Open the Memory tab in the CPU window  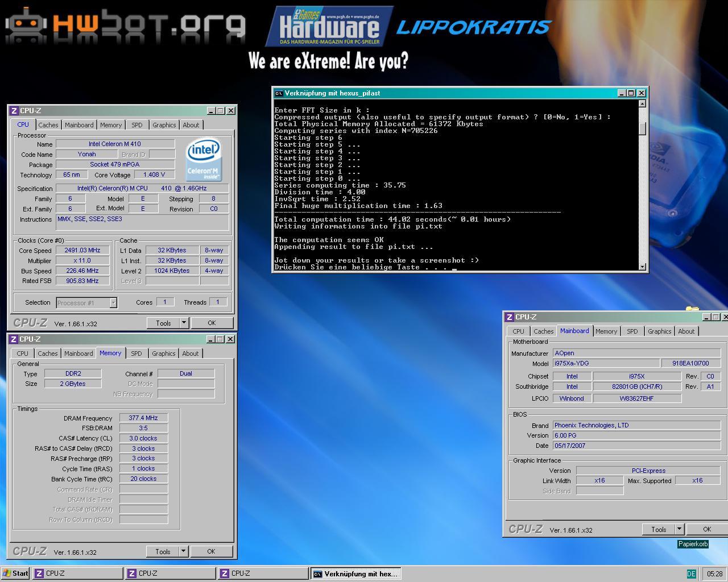click(111, 125)
